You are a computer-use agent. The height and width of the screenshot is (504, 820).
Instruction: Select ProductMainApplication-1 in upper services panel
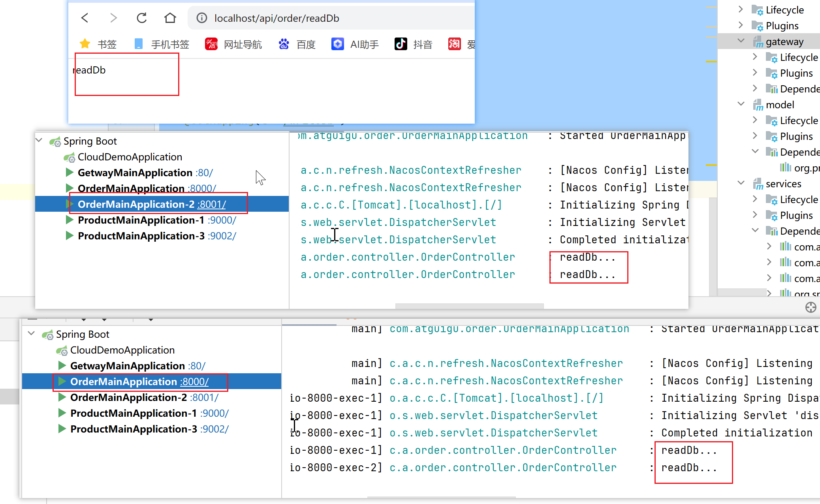[141, 220]
